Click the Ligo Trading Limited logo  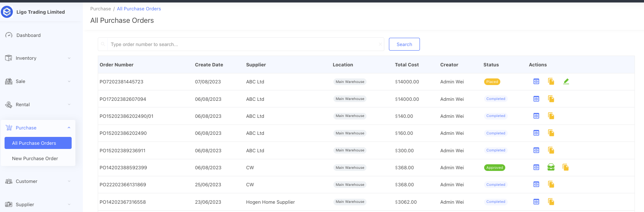7,12
